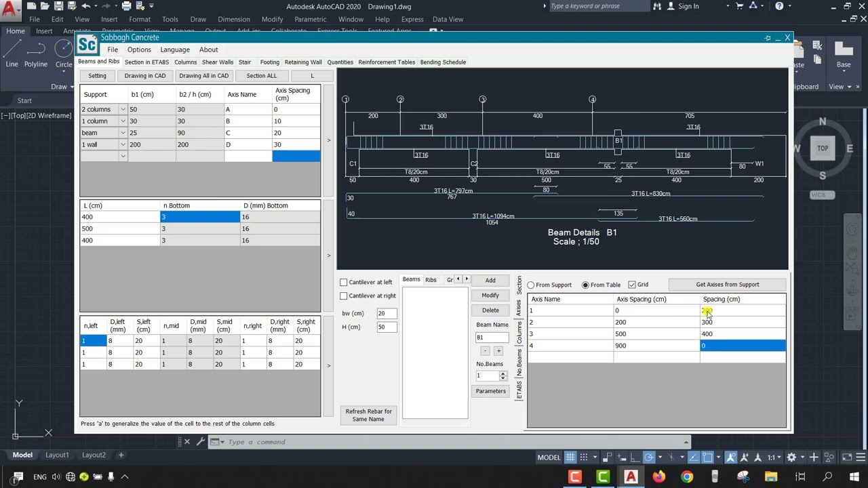Screen dimensions: 868x488
Task: Open the support type dropdown for 'beam' row
Action: (x=123, y=133)
